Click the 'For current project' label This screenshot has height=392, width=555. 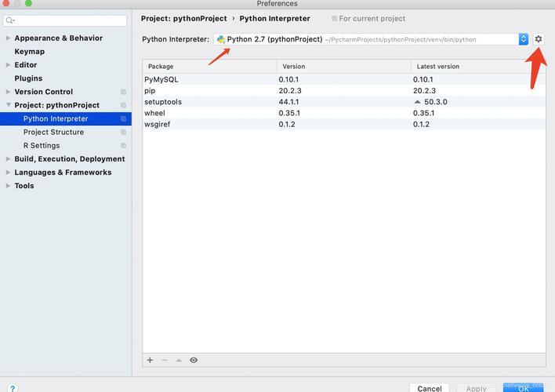(372, 18)
